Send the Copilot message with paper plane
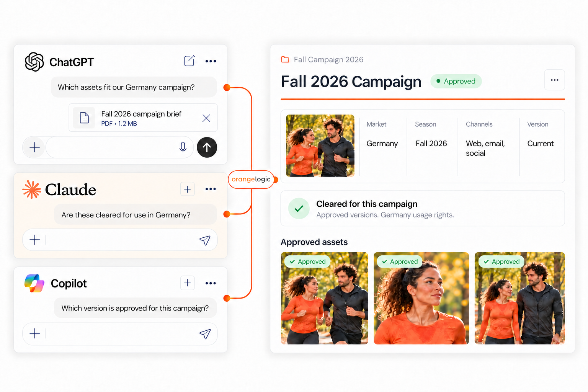 (205, 334)
